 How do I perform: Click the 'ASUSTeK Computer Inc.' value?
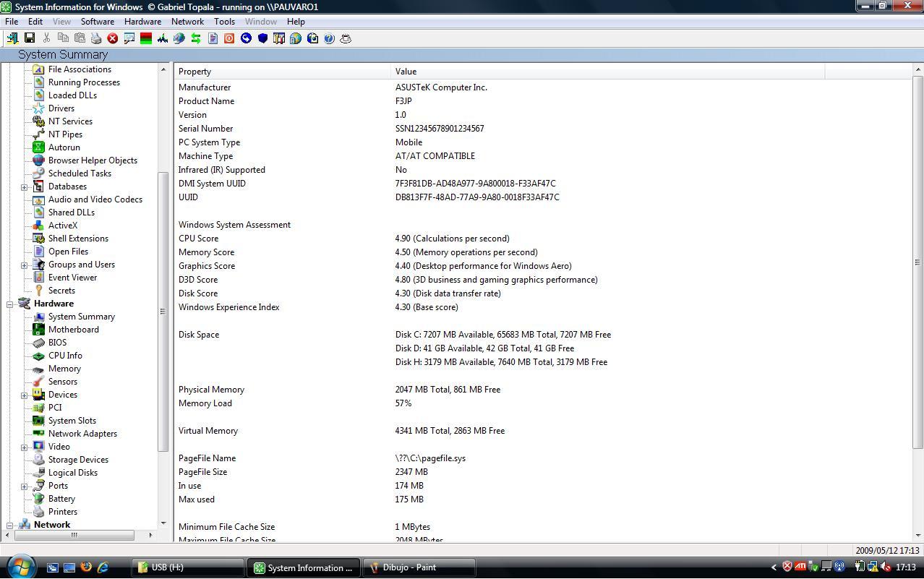pyautogui.click(x=441, y=87)
